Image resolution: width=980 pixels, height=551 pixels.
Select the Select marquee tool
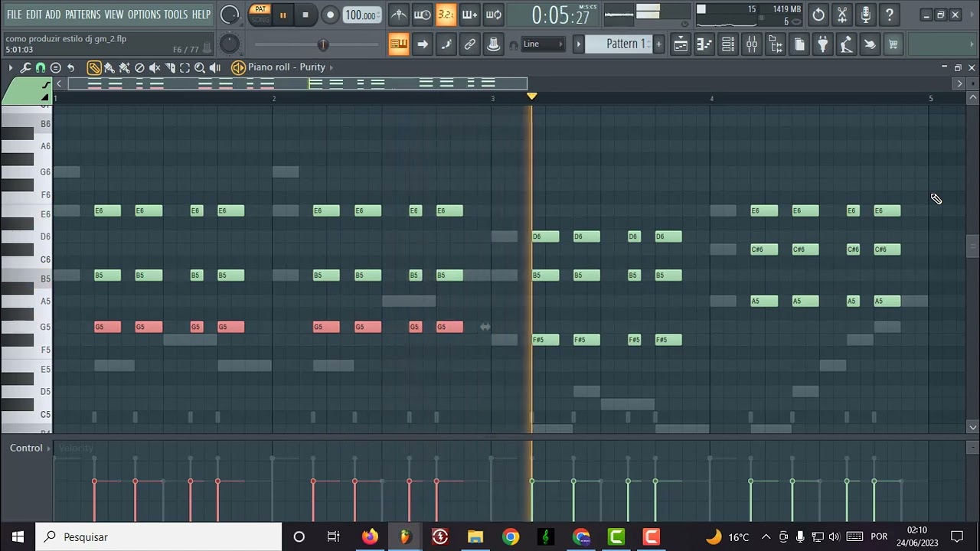click(185, 68)
